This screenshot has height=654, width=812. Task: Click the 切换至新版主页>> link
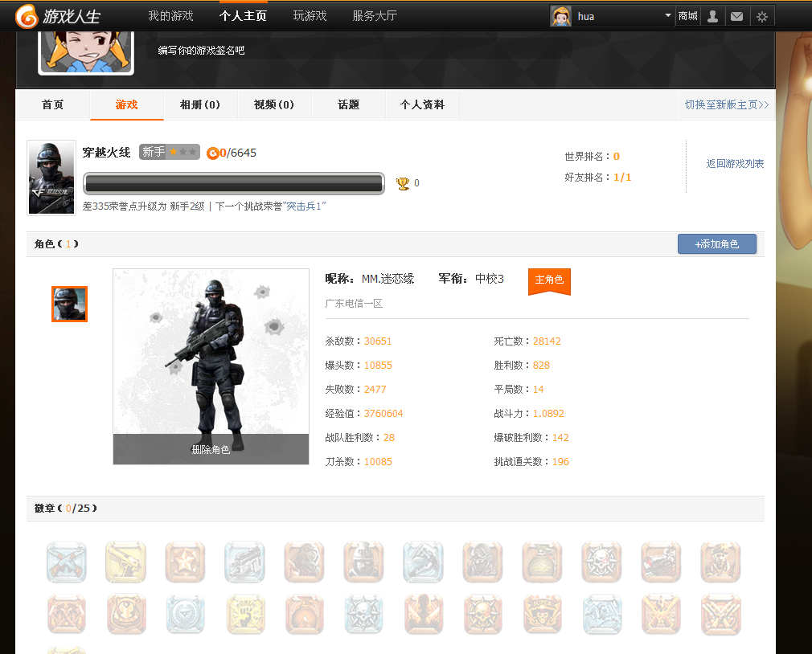pos(727,104)
